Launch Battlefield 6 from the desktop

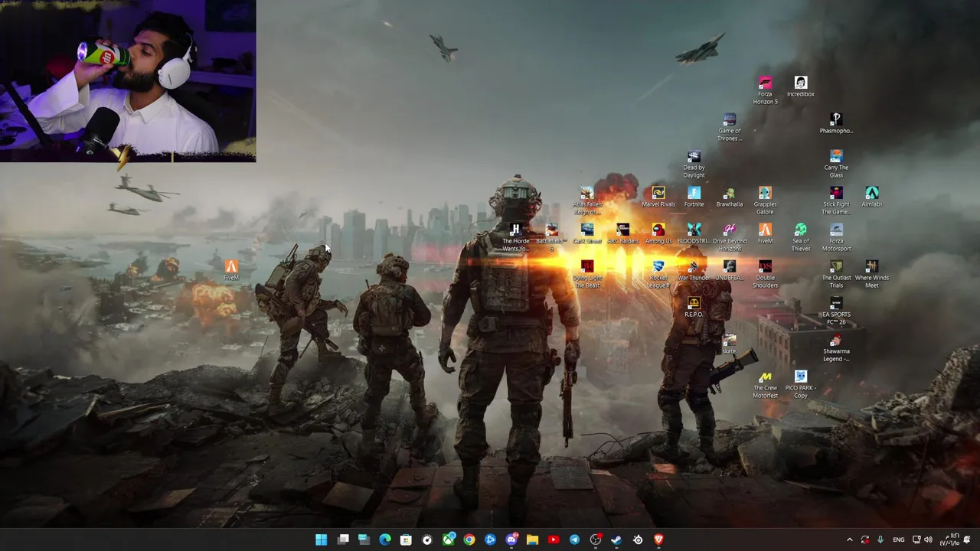[551, 236]
